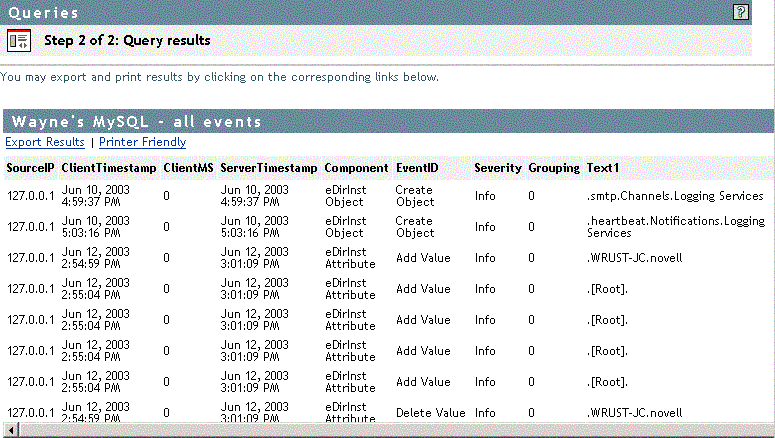Image resolution: width=775 pixels, height=438 pixels.
Task: Click the Grouping column header
Action: click(x=554, y=168)
